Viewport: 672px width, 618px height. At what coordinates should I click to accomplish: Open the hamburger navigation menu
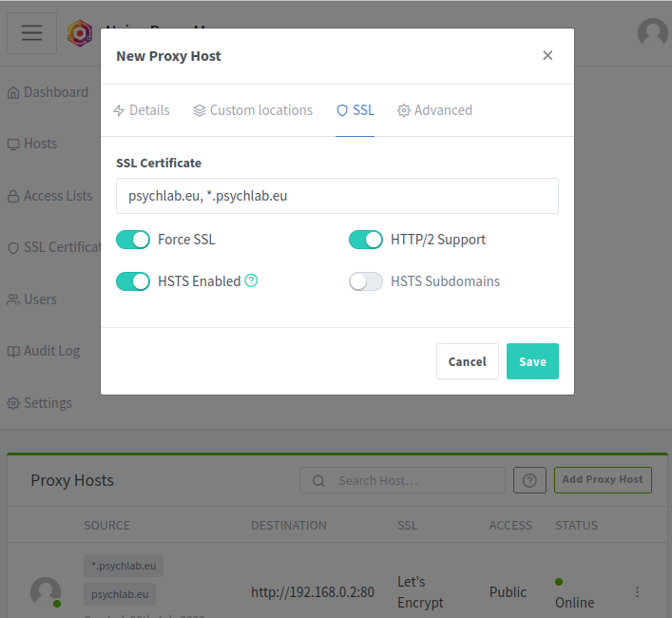(31, 33)
